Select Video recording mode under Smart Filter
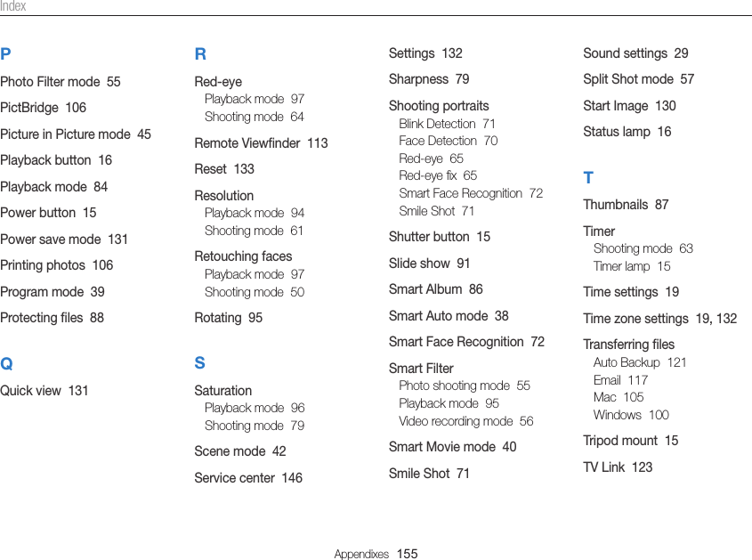Screen dimensions: 752x560 465,421
